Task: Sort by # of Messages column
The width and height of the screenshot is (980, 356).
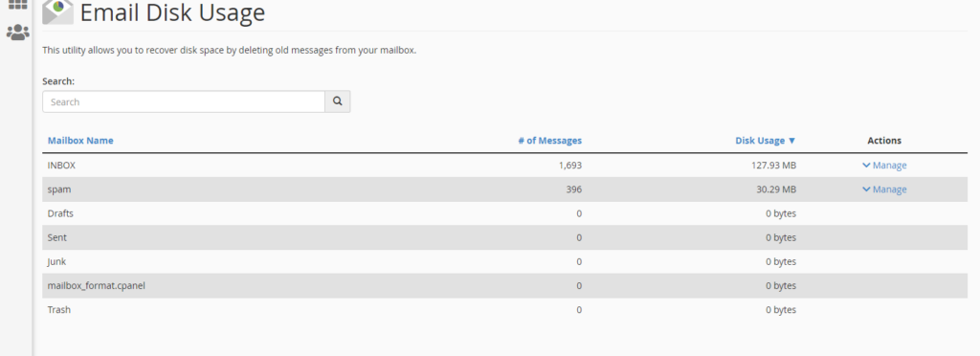Action: tap(550, 141)
